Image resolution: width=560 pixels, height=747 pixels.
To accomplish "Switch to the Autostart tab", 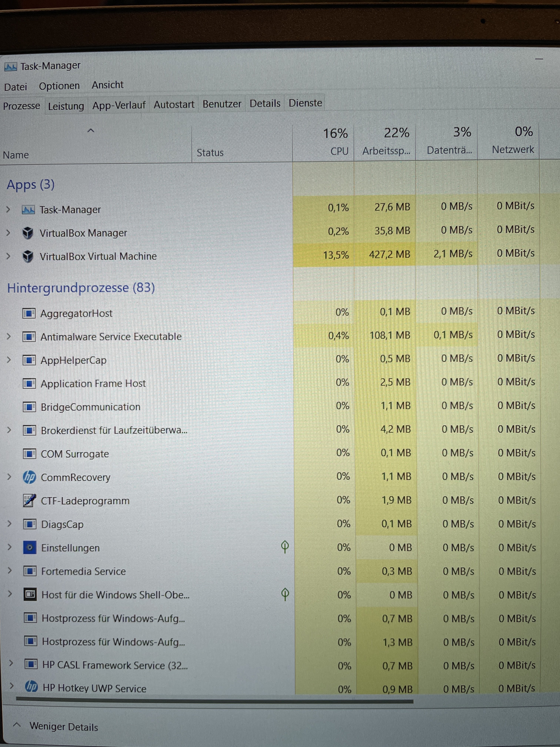I will point(174,105).
